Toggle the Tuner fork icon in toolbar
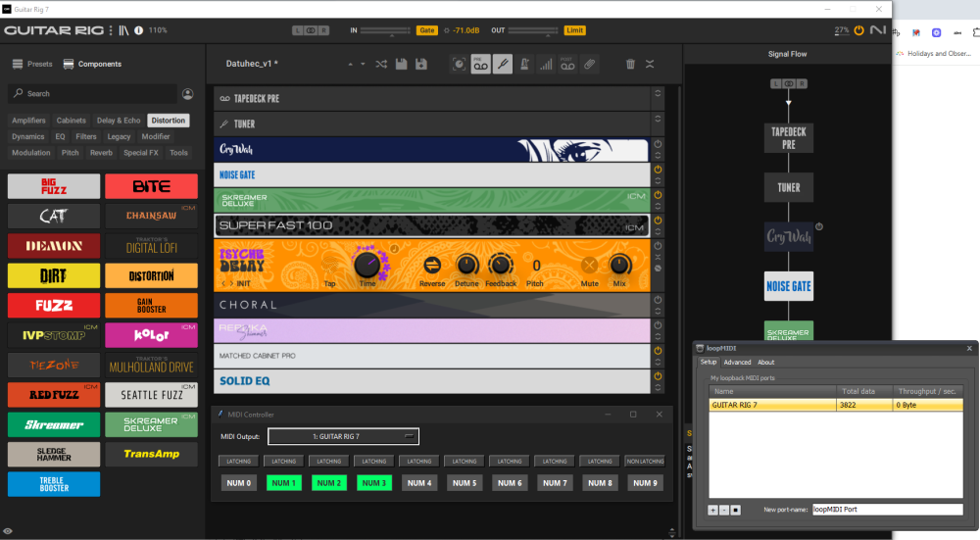The image size is (980, 540). pos(503,64)
